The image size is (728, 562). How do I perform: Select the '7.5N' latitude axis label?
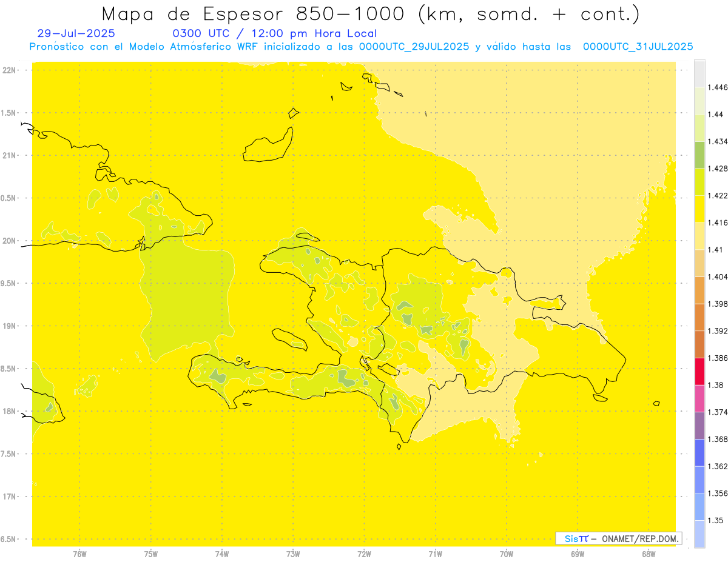(8, 454)
